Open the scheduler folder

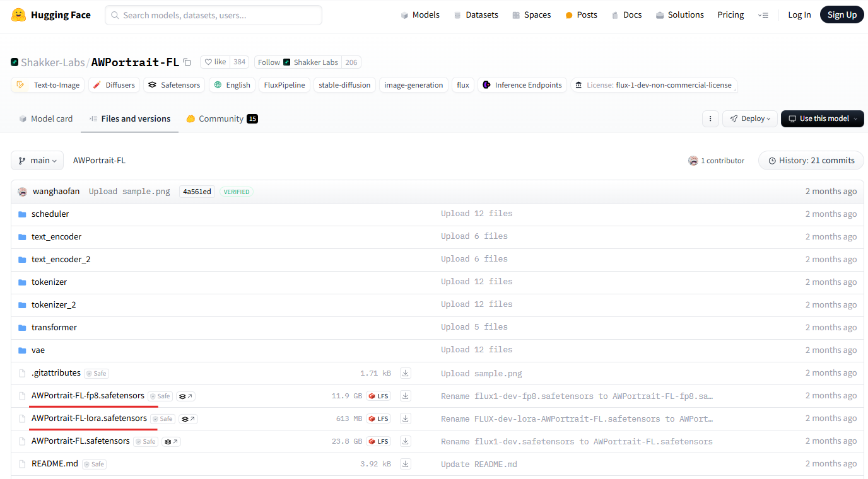tap(50, 214)
